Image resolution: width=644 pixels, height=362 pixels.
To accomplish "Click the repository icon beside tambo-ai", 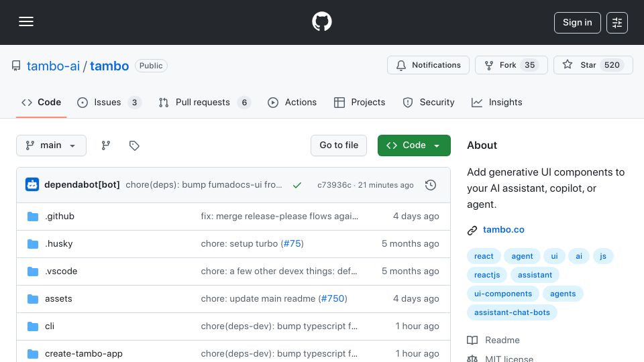I will [x=16, y=66].
